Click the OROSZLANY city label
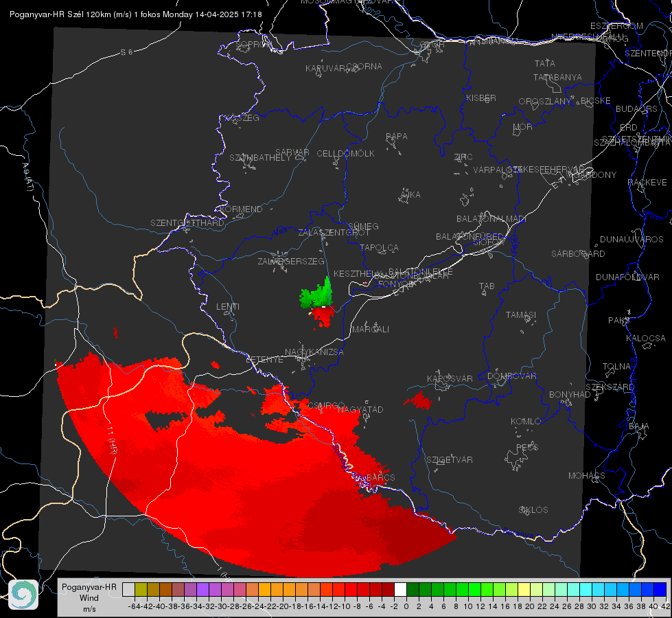Screen dimensions: 672x618 click(x=545, y=102)
